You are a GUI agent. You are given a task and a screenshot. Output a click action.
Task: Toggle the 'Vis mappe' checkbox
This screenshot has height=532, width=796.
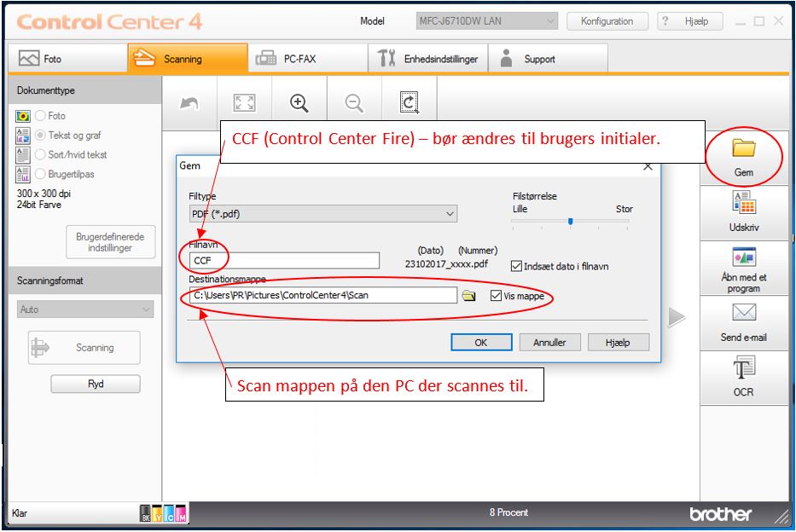point(496,296)
